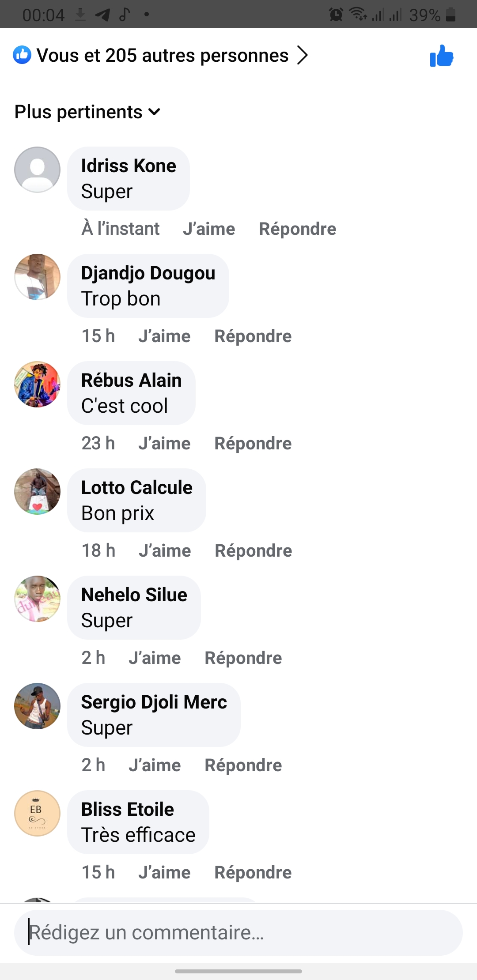The height and width of the screenshot is (980, 477).
Task: Open the alarm icon in status bar
Action: (336, 15)
